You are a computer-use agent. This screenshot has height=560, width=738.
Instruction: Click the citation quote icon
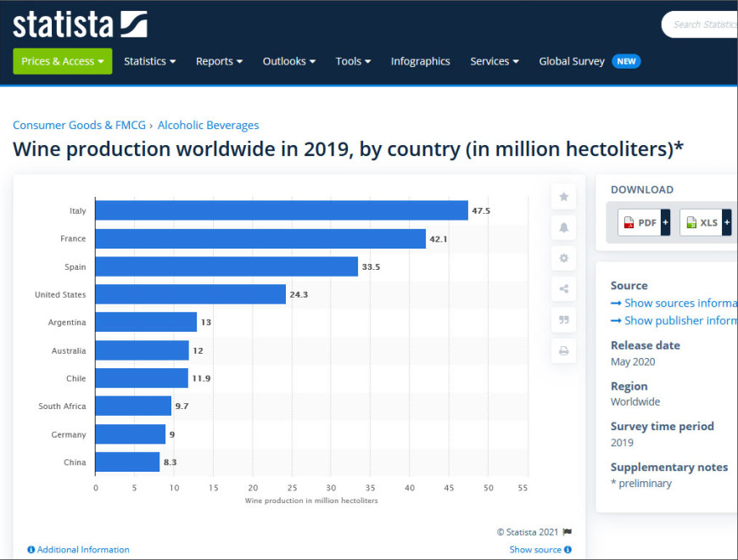coord(563,320)
